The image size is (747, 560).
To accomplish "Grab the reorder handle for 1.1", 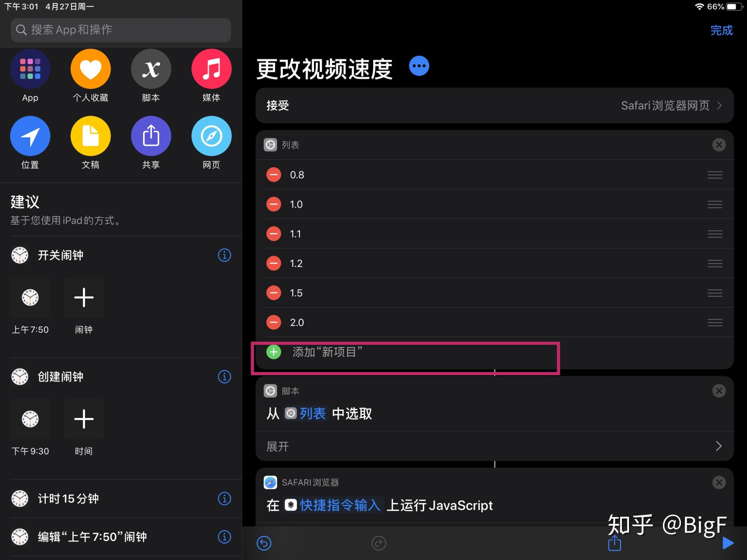I will coord(715,234).
